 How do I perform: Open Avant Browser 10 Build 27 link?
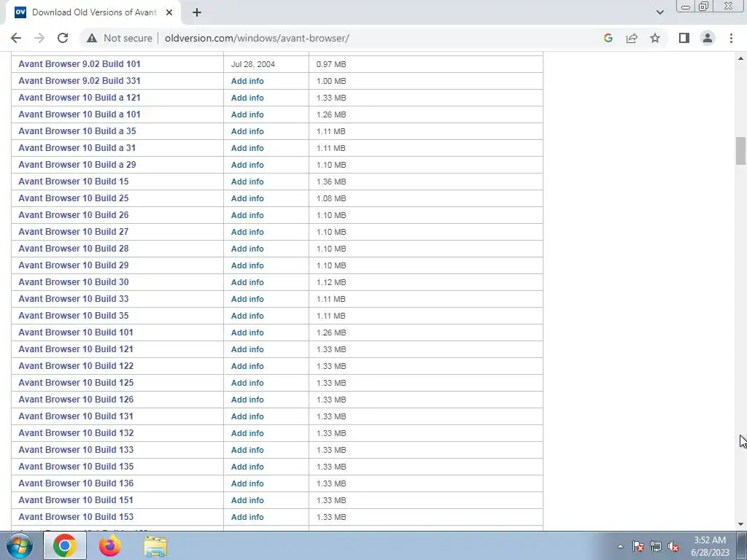74,231
